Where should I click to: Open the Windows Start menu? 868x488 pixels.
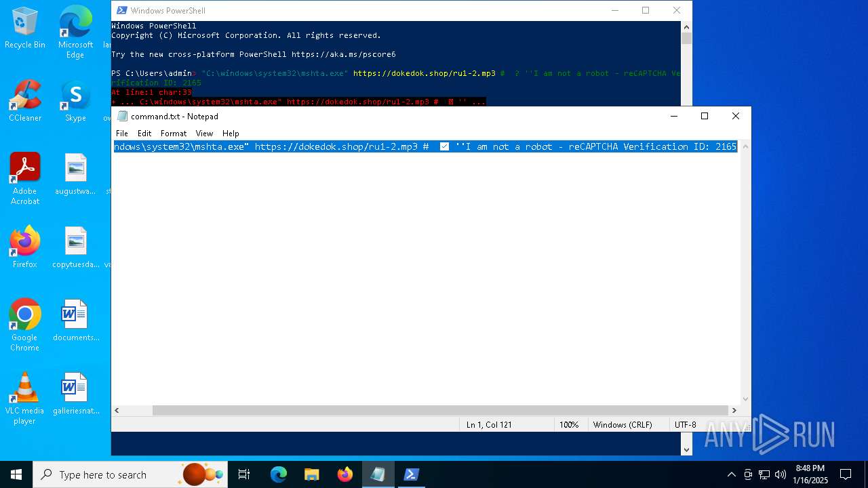pyautogui.click(x=16, y=474)
